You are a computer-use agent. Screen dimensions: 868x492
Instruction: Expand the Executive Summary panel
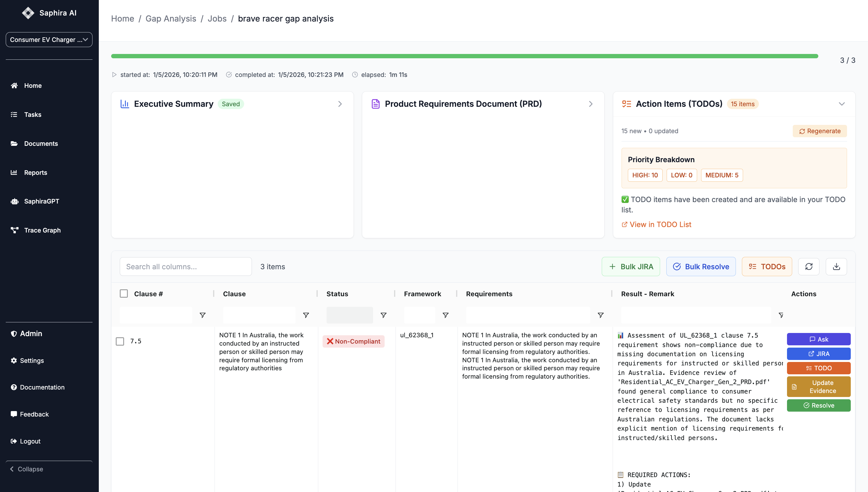click(340, 104)
